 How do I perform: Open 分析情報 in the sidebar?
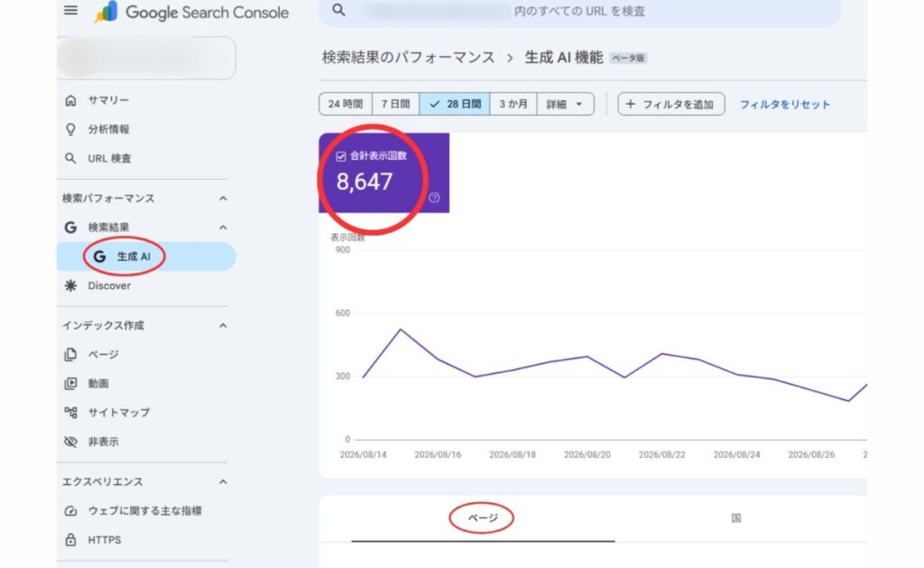coord(108,129)
